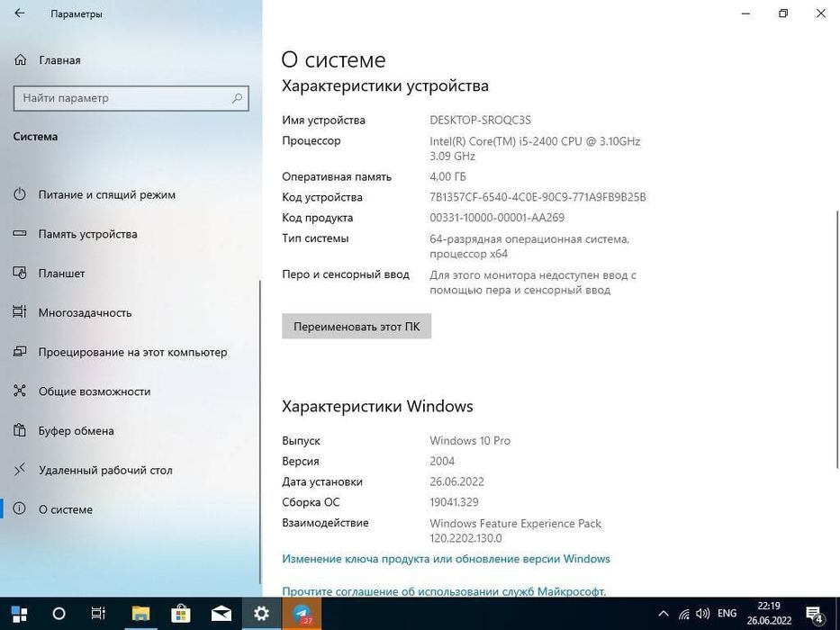
Task: Open Microsoft Store from the taskbar
Action: click(x=181, y=614)
